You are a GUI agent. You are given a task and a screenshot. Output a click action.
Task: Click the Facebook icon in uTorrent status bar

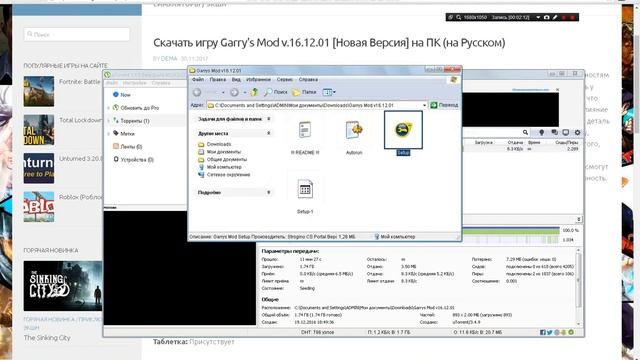[x=542, y=332]
